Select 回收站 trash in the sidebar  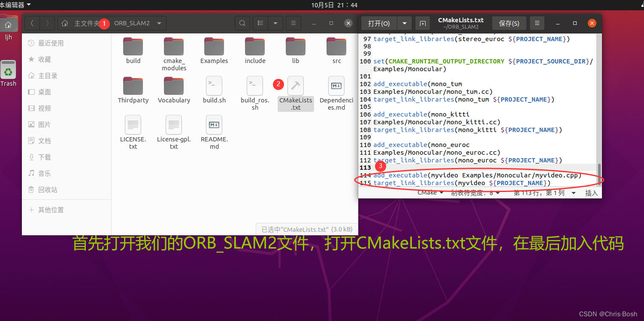point(67,189)
